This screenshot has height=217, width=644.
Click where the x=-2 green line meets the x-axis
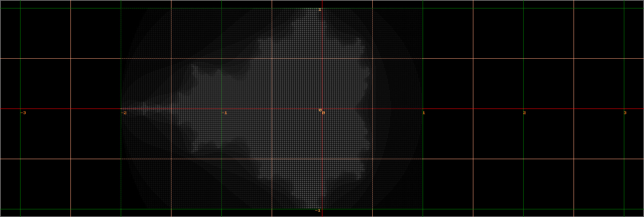121,108
